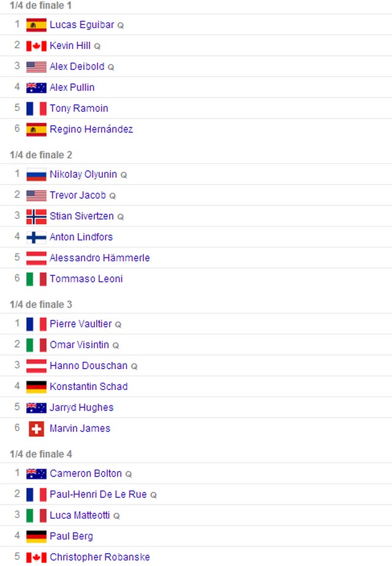Image resolution: width=392 pixels, height=566 pixels.
Task: Open Alex Deibold's athlete page
Action: pyautogui.click(x=77, y=66)
